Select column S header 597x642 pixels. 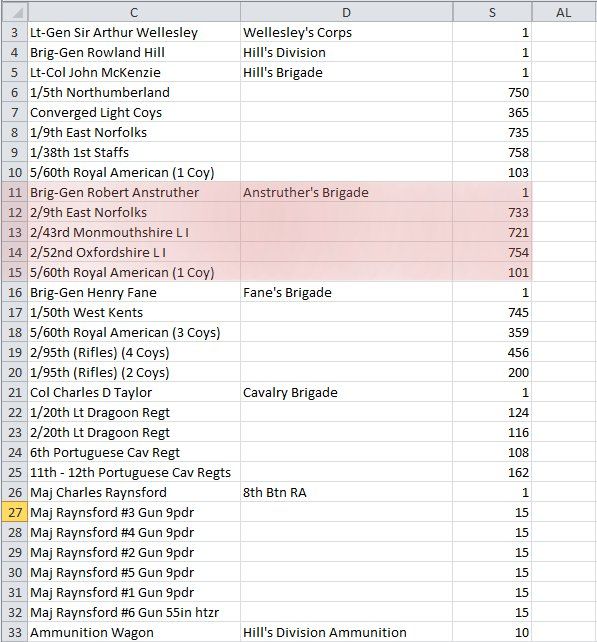pos(492,13)
